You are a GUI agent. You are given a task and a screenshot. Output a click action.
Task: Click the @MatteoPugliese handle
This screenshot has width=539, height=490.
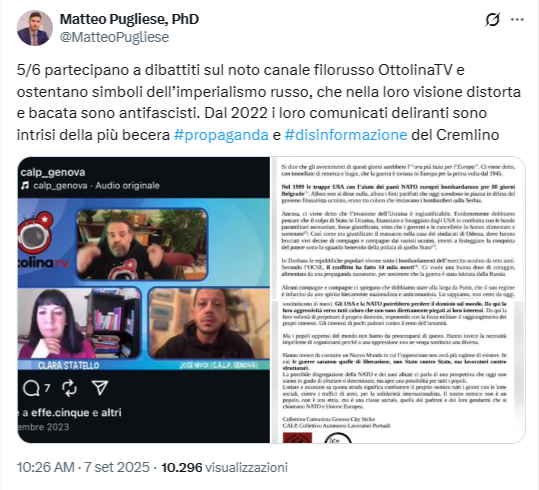click(x=114, y=37)
